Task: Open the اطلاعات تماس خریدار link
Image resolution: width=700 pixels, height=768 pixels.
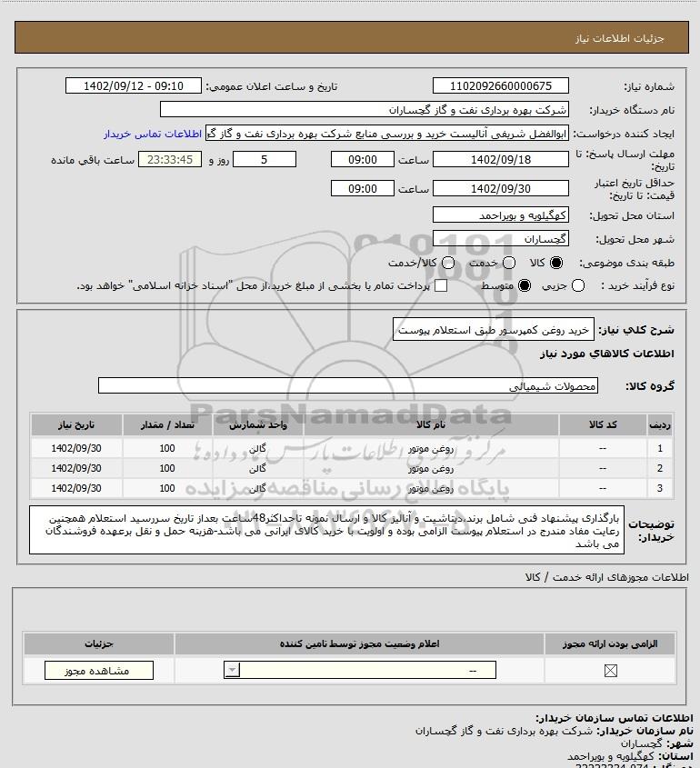Action: (153, 134)
